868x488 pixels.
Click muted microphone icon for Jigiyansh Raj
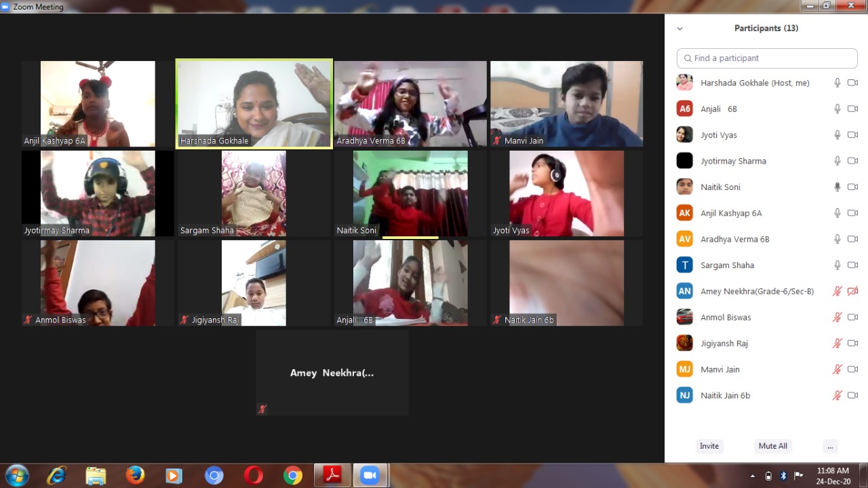pyautogui.click(x=837, y=343)
